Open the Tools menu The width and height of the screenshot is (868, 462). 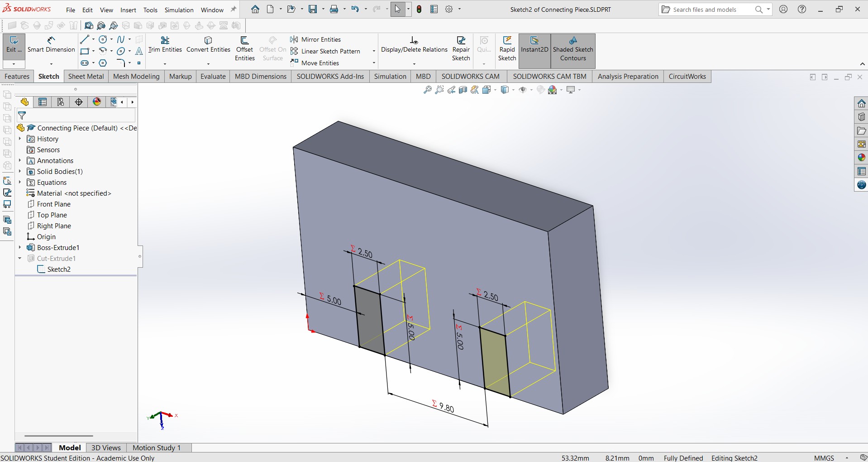[x=150, y=10]
